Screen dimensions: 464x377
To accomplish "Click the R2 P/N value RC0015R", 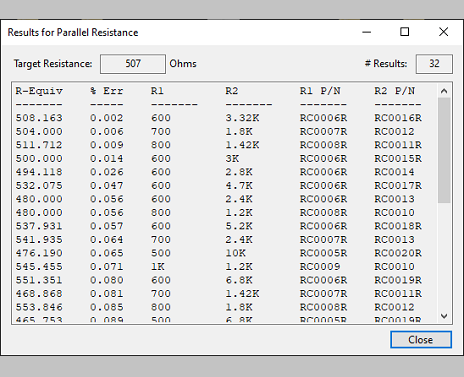I will [398, 159].
